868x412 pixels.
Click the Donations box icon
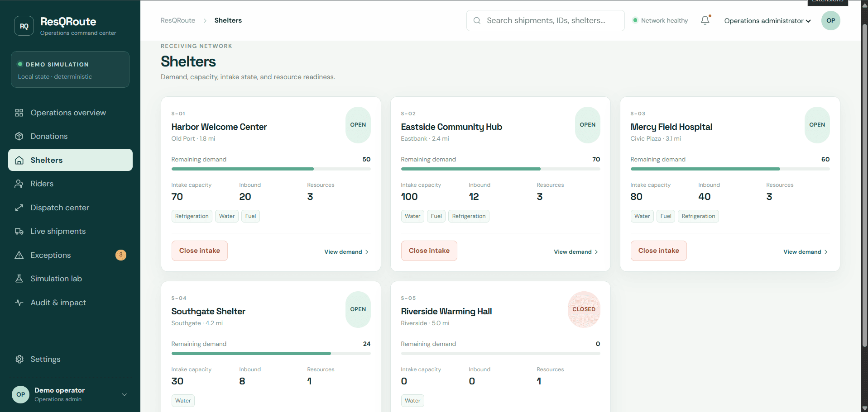pos(19,136)
